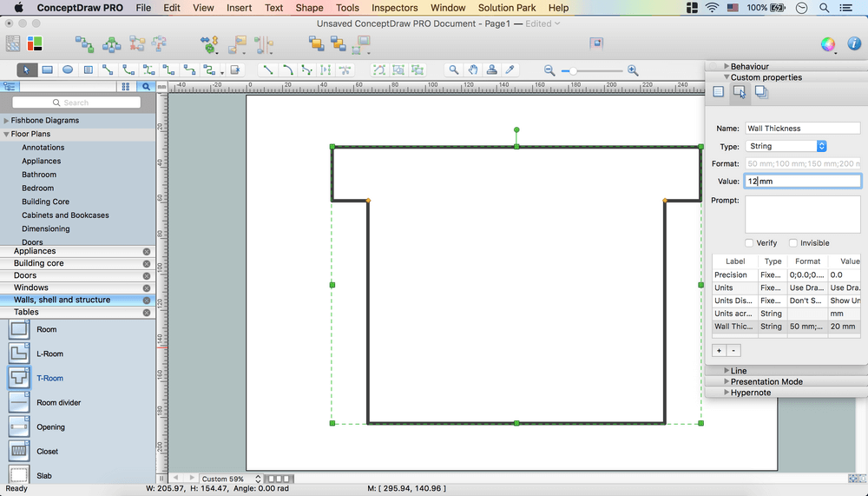Click the plus add property button
The height and width of the screenshot is (496, 868).
[719, 350]
